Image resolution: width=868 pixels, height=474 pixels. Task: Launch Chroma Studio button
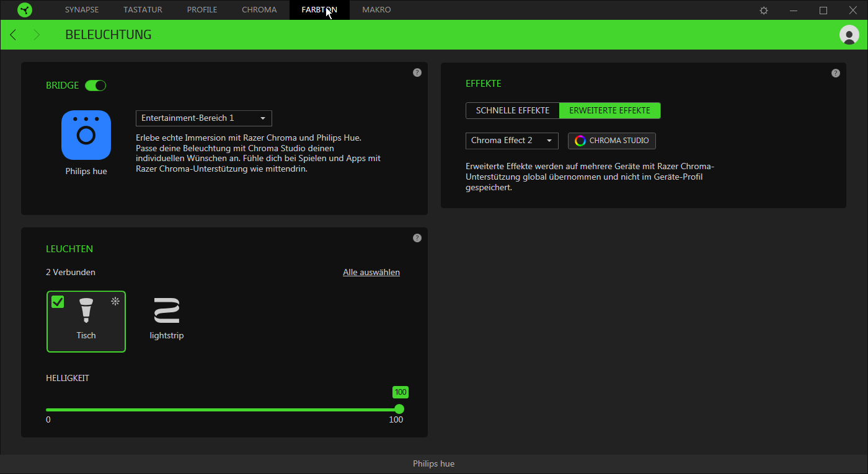click(x=611, y=141)
